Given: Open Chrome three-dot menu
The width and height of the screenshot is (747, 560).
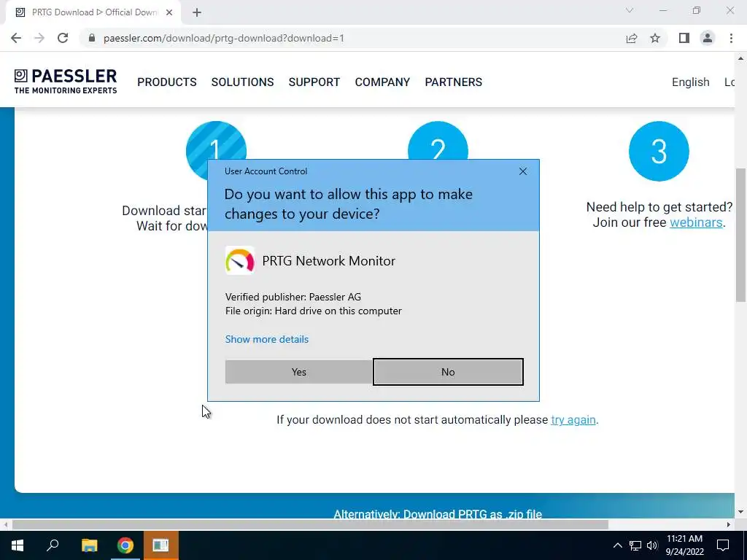Looking at the screenshot, I should click(x=731, y=38).
